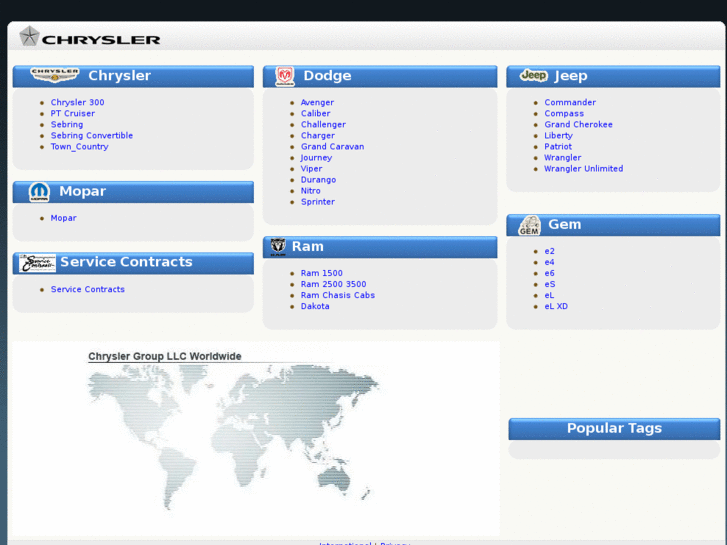Click the Chrysler Group LLC Worldwide heading

[x=165, y=356]
